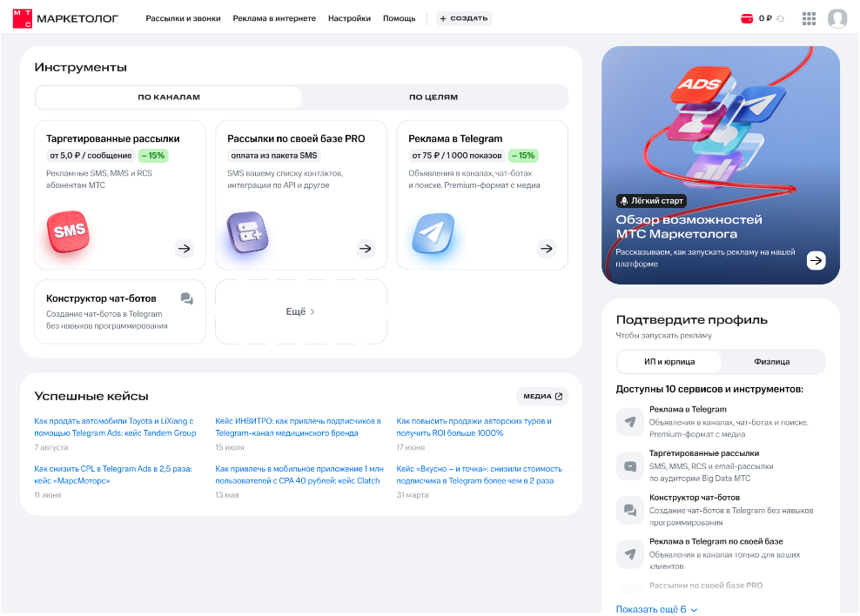
Task: Open the Реклама в интернете menu
Action: point(274,18)
